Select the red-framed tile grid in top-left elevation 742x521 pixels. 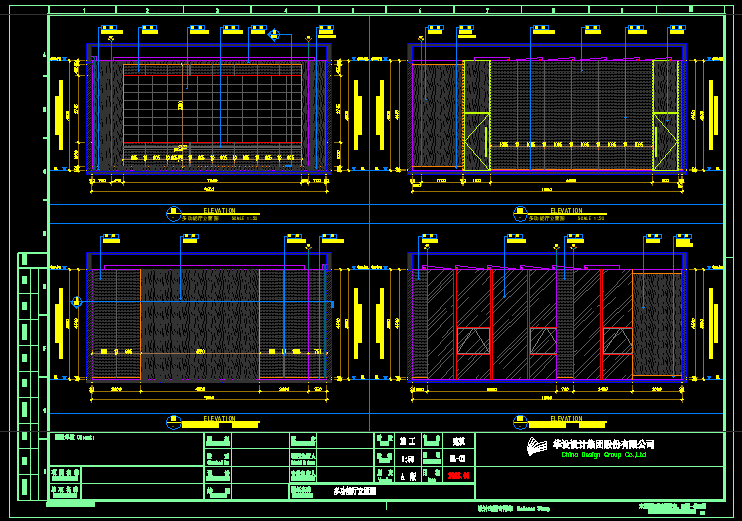212,108
